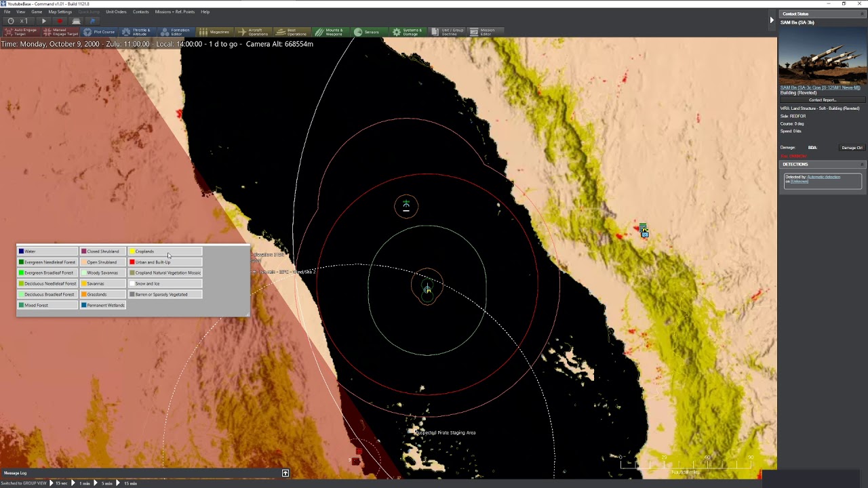
Task: Select the Deciduous Needleleaf Forest legend entry
Action: [x=47, y=284]
